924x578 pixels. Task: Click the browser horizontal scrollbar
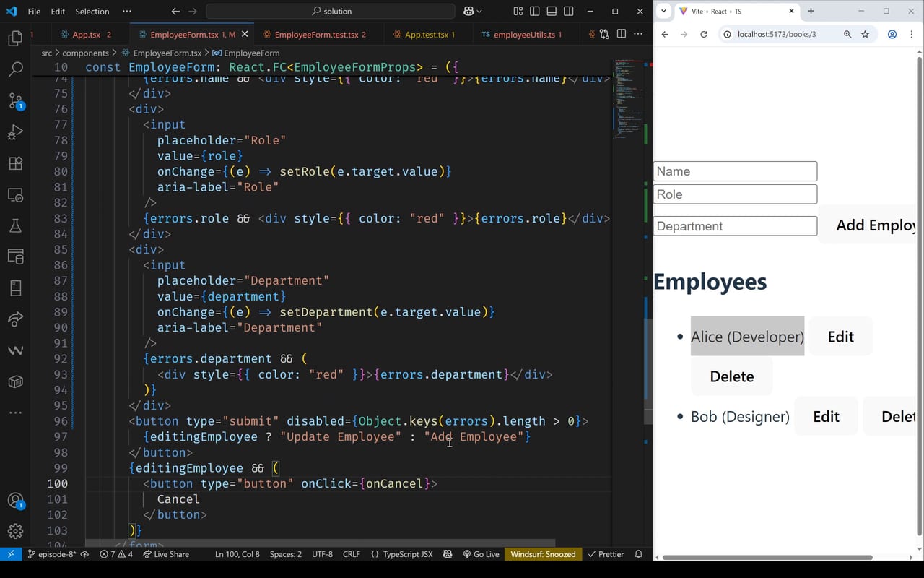[767, 558]
